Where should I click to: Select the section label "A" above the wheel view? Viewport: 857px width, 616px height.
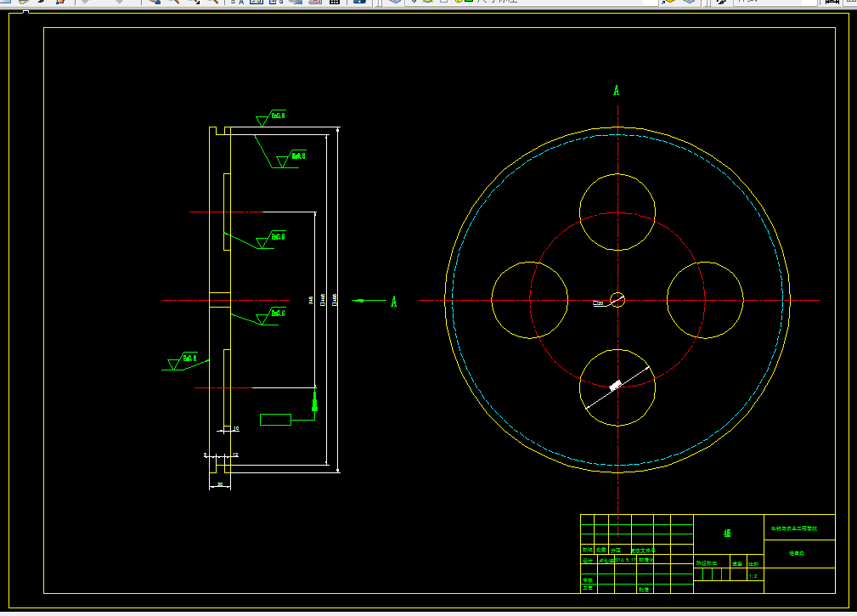click(616, 91)
